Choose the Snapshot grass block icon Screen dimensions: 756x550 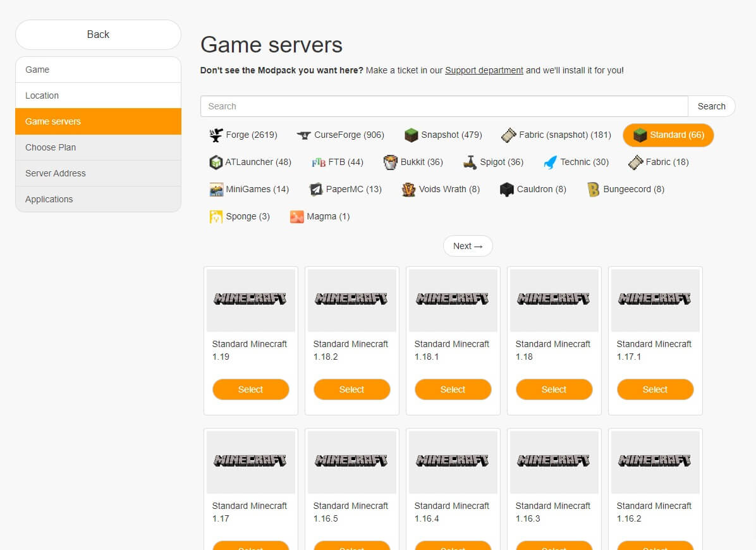point(412,135)
